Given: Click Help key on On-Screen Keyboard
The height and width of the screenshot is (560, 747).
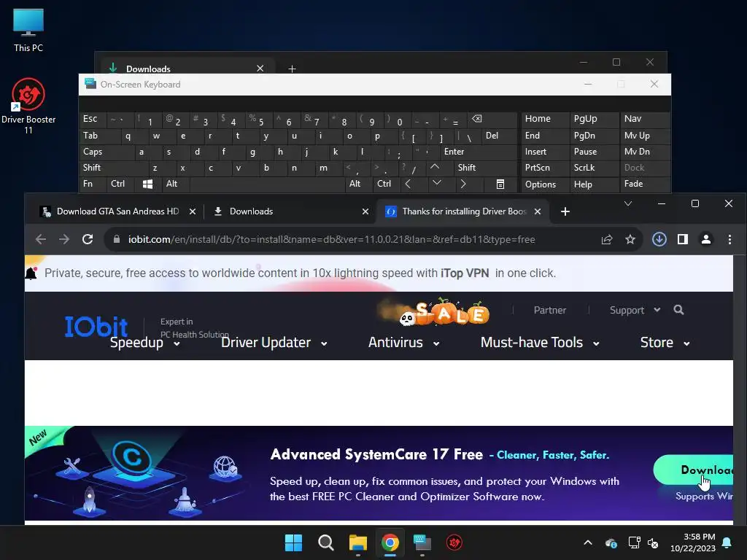Looking at the screenshot, I should coord(594,184).
